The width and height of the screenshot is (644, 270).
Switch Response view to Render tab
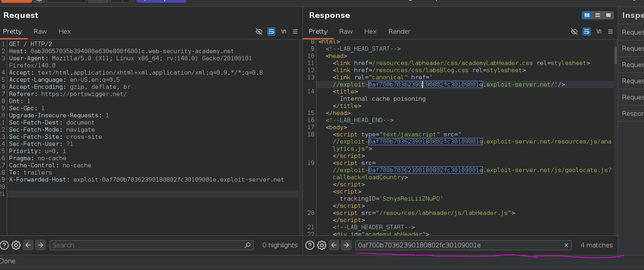(399, 31)
